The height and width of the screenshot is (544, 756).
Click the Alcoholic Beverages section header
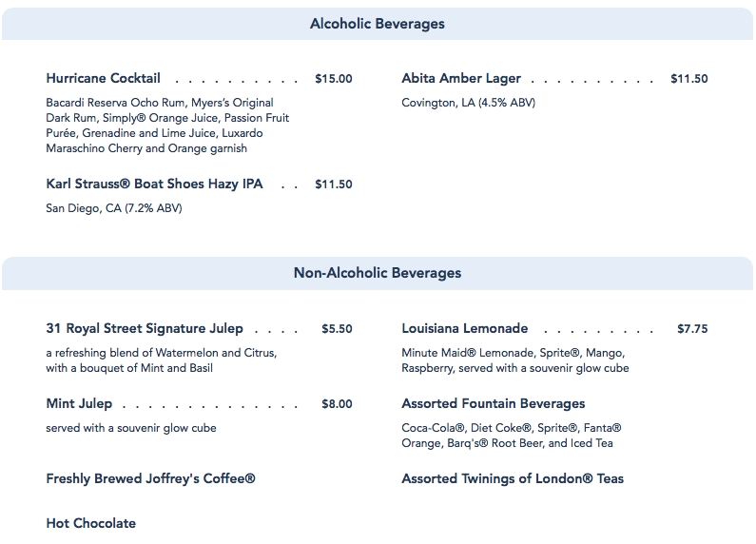378,24
